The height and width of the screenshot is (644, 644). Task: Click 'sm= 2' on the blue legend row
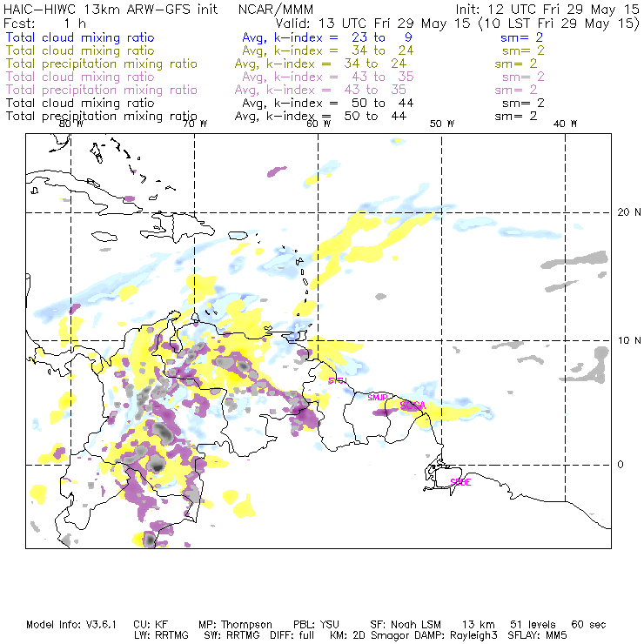[x=521, y=37]
